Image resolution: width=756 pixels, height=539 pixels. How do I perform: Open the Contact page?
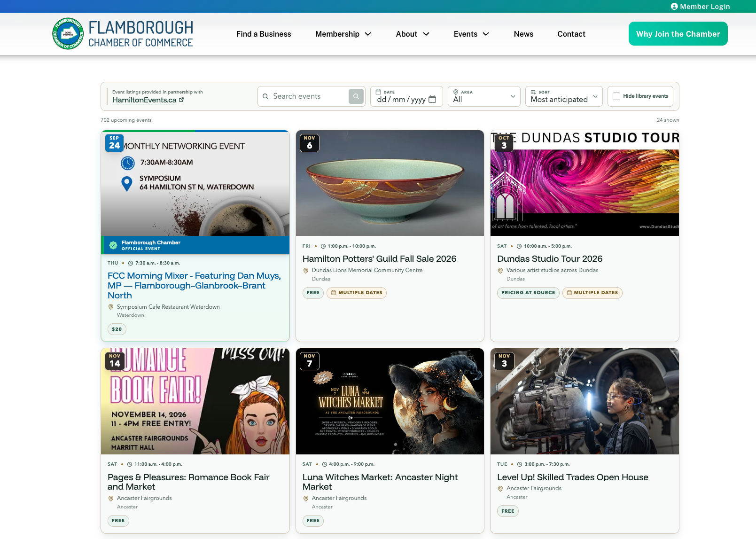pos(571,34)
